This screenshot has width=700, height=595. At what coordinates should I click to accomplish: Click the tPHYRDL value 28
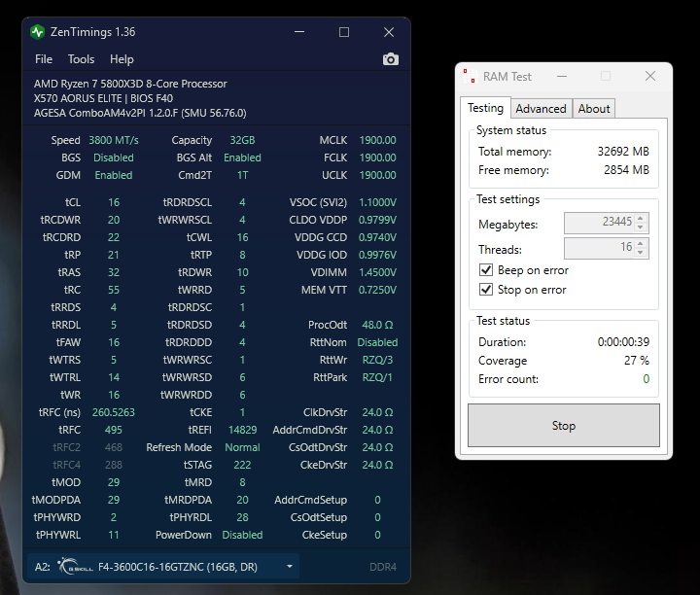click(242, 517)
